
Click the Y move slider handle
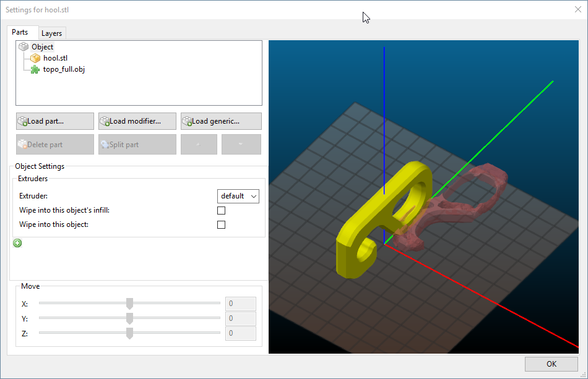point(129,318)
